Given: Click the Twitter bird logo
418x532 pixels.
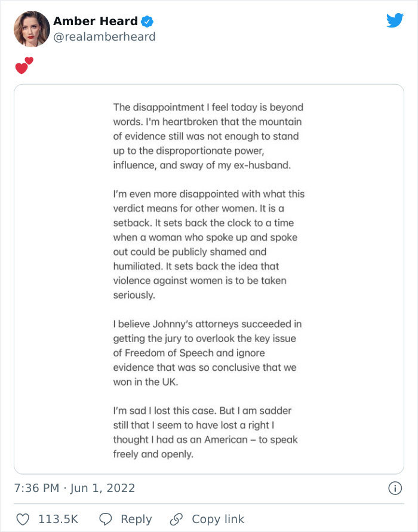Looking at the screenshot, I should [395, 21].
